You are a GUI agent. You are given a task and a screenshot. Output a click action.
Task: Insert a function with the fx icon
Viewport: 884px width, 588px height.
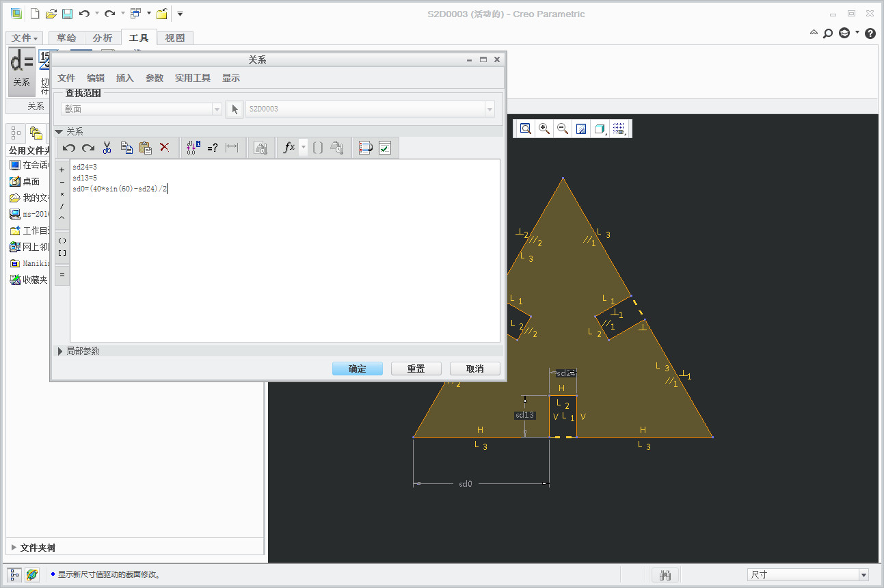click(289, 147)
